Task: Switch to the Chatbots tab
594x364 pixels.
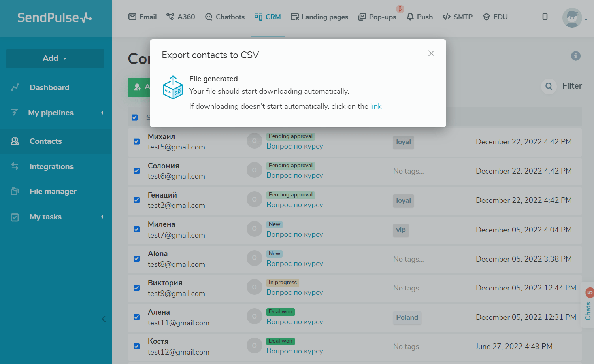Action: 225,17
